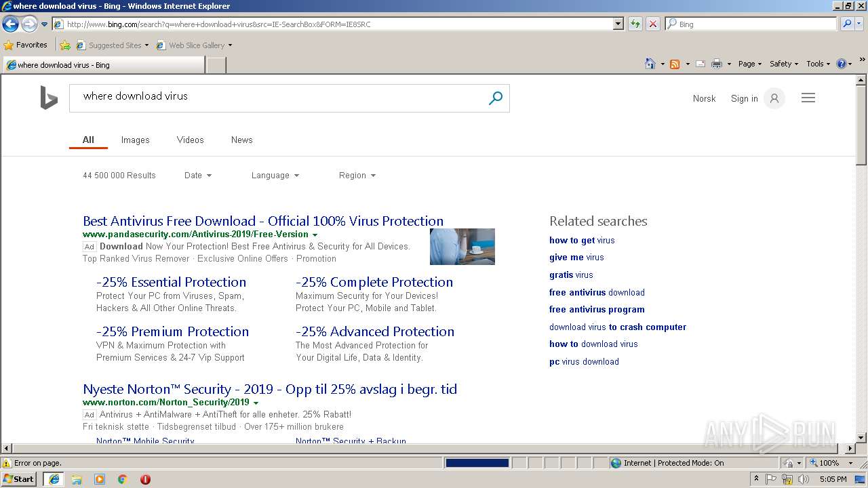
Task: Click Sign in link
Action: click(744, 98)
